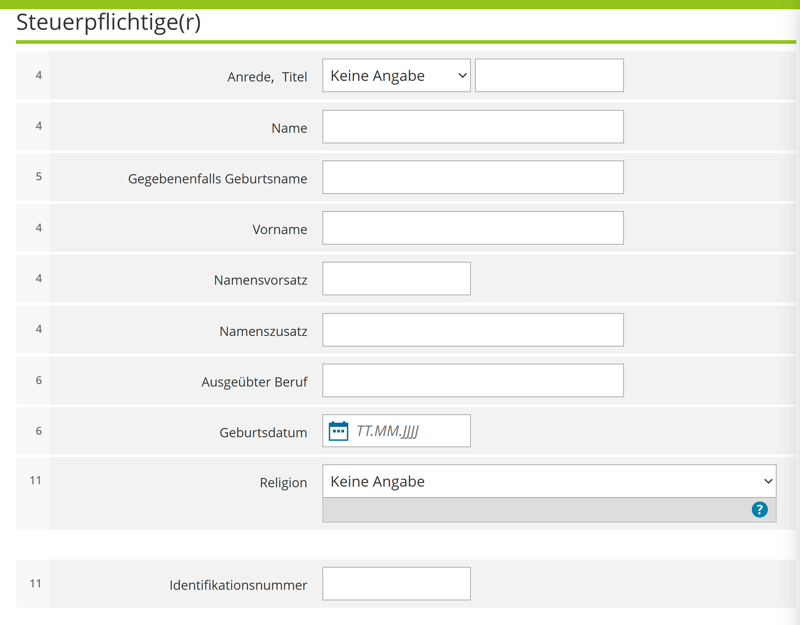The height and width of the screenshot is (625, 800).
Task: Open the calendar date picker icon
Action: point(338,431)
